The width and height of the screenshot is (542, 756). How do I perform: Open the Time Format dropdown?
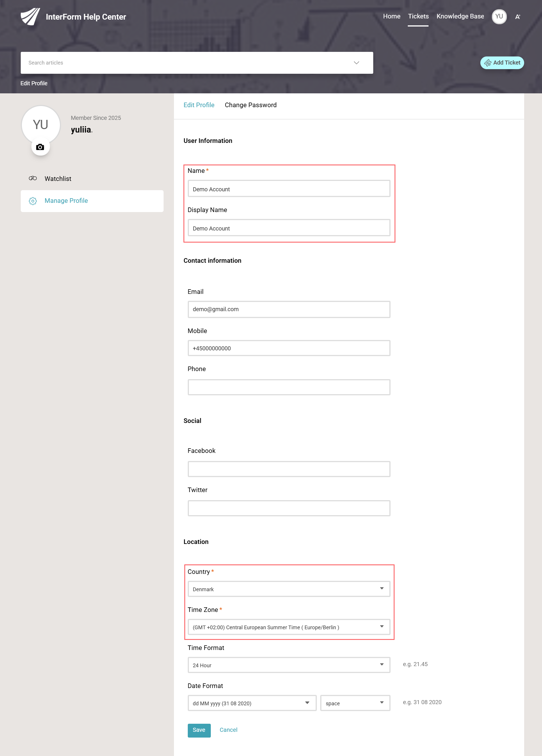point(289,665)
